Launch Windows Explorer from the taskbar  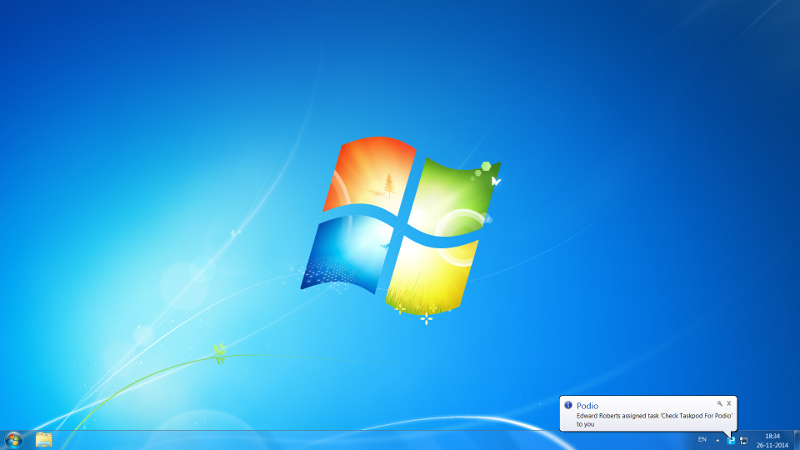point(44,439)
